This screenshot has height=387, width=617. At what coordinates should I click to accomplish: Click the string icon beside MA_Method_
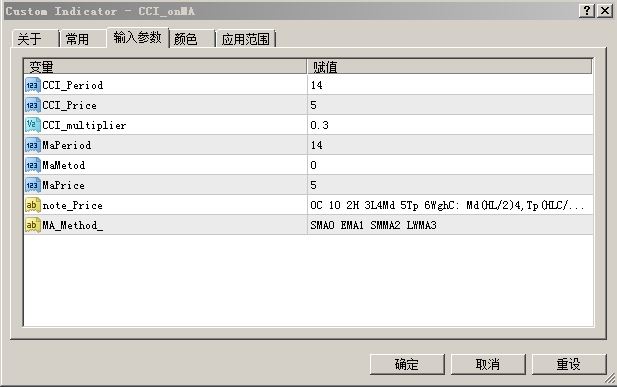click(x=33, y=225)
